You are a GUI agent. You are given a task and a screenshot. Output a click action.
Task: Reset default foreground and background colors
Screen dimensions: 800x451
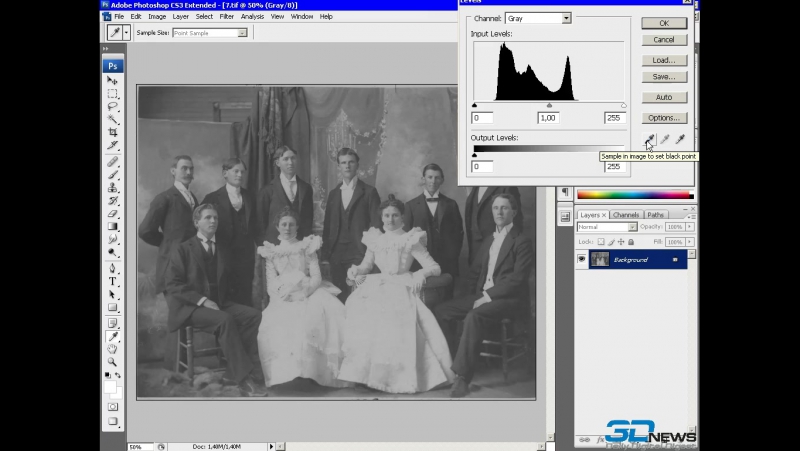[108, 375]
